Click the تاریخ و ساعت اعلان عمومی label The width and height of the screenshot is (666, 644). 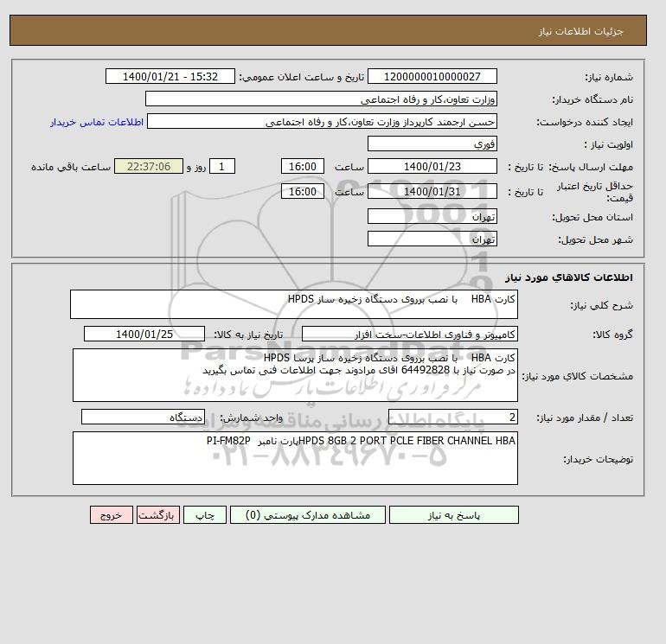pyautogui.click(x=302, y=77)
